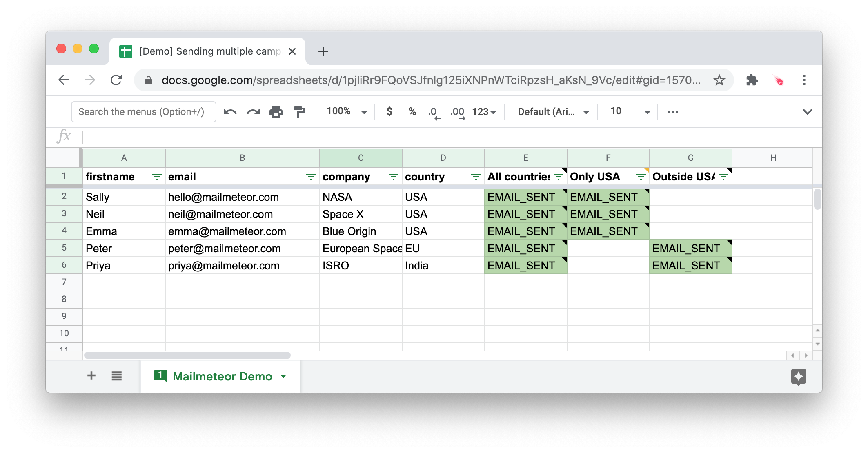
Task: Click the scroll right arrow button
Action: [806, 355]
